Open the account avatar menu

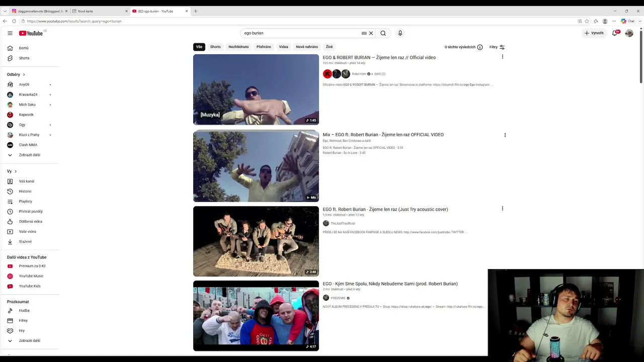(x=629, y=33)
